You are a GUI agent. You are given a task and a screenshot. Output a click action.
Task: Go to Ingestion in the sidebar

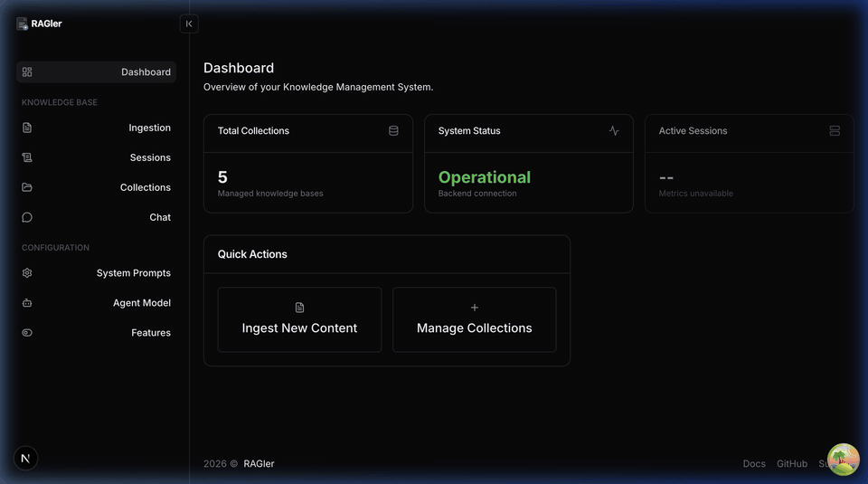pyautogui.click(x=97, y=128)
